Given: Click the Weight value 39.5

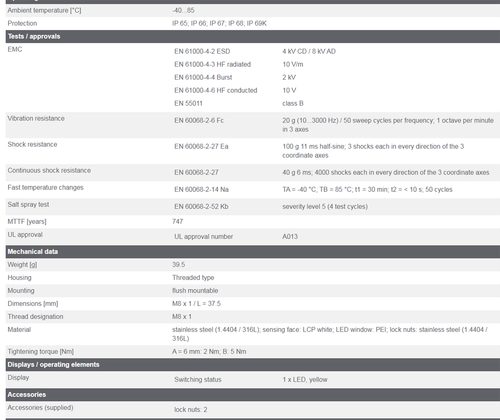Looking at the screenshot, I should (179, 265).
